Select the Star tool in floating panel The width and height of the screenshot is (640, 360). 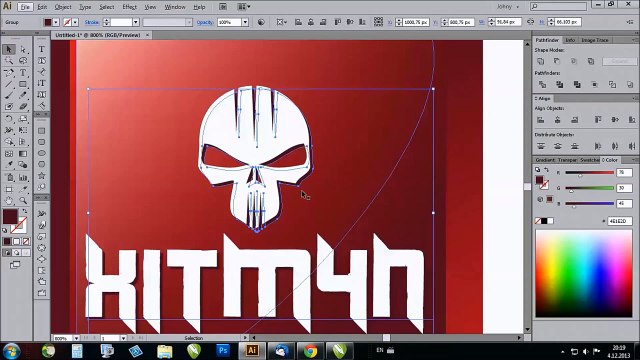42,176
